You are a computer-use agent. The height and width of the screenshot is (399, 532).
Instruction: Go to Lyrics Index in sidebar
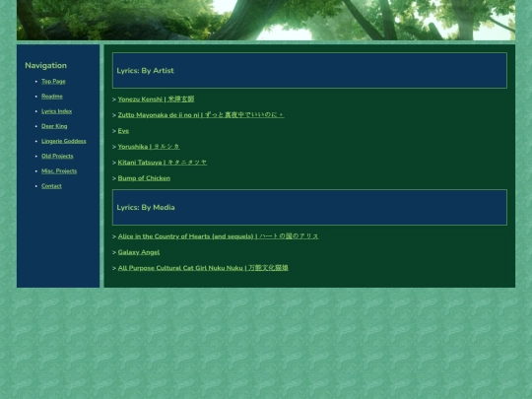57,111
